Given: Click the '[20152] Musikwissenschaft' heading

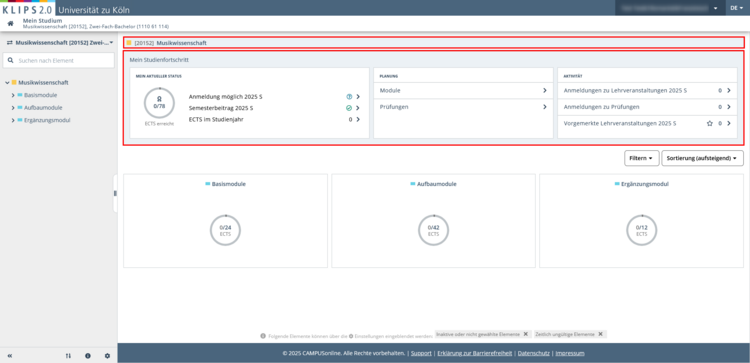Looking at the screenshot, I should coord(171,43).
